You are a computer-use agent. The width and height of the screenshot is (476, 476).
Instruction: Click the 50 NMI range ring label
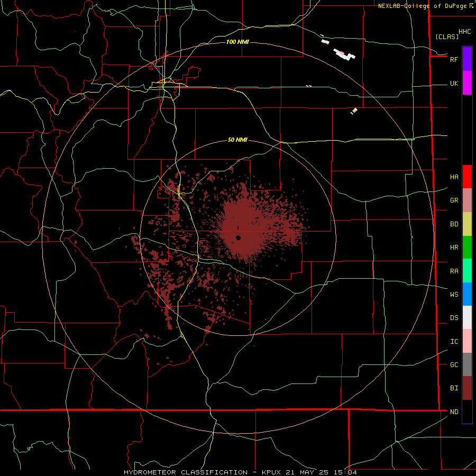click(237, 140)
